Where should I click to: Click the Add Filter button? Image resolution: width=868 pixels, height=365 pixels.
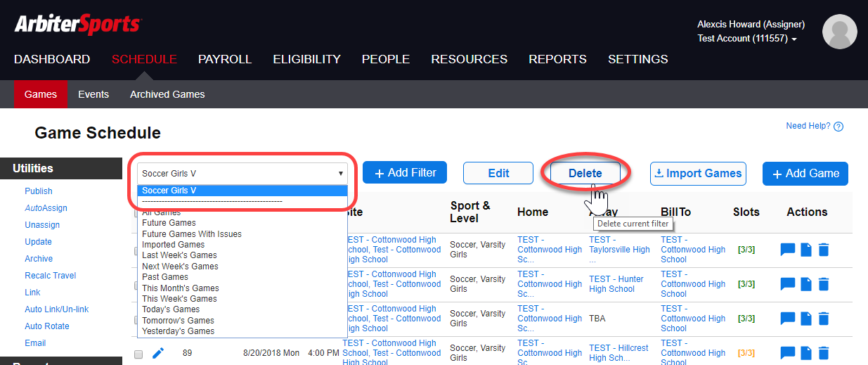[x=405, y=173]
